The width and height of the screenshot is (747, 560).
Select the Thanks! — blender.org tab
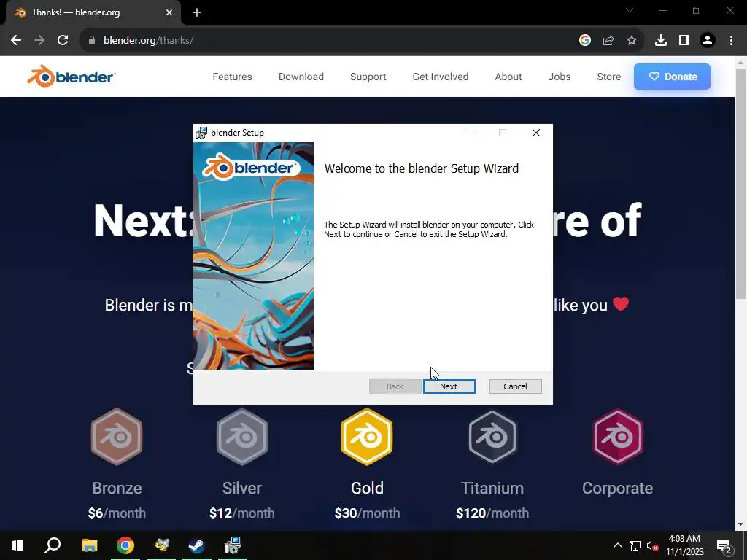[x=93, y=12]
